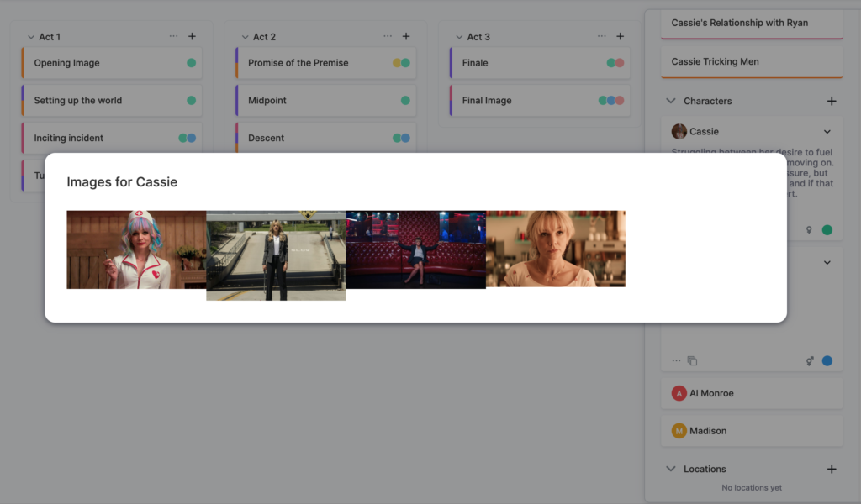Add a new card to Act 2
Viewport: 861px width, 504px height.
click(406, 36)
